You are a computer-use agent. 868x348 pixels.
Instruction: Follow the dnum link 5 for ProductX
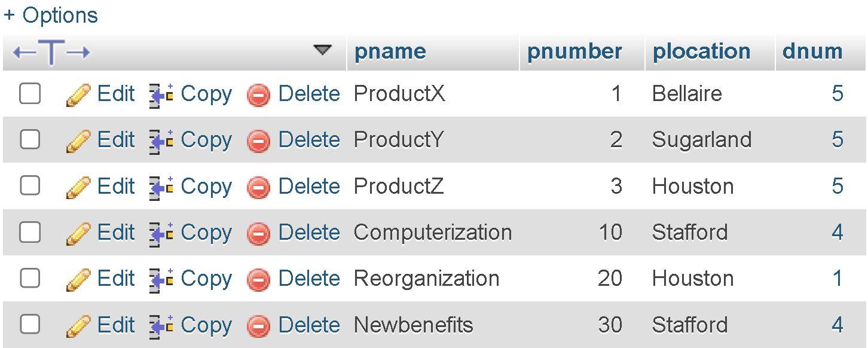click(x=838, y=93)
